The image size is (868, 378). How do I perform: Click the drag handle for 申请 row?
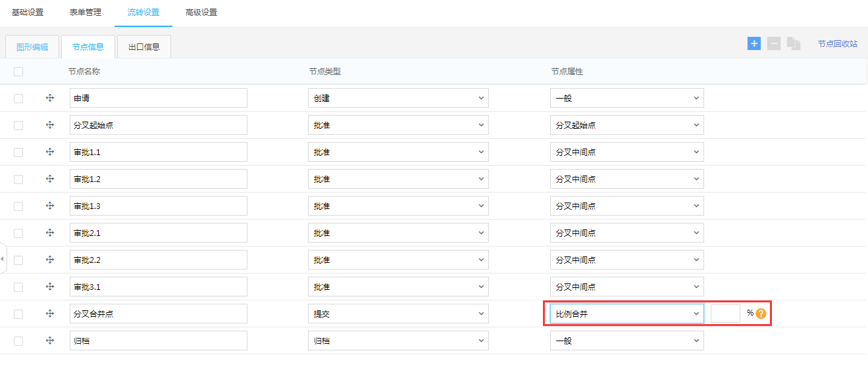pos(50,98)
